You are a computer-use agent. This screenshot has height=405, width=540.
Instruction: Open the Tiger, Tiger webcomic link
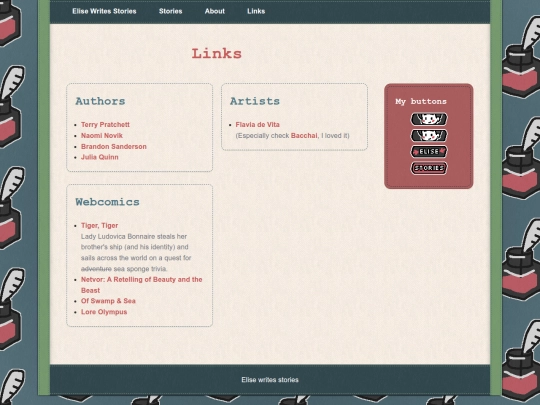coord(100,226)
